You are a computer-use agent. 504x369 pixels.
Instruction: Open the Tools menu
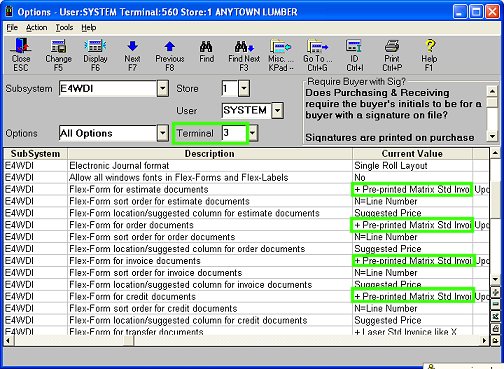64,28
